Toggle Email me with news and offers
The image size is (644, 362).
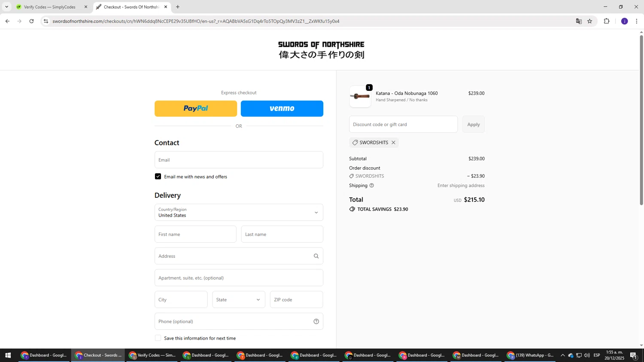(158, 176)
